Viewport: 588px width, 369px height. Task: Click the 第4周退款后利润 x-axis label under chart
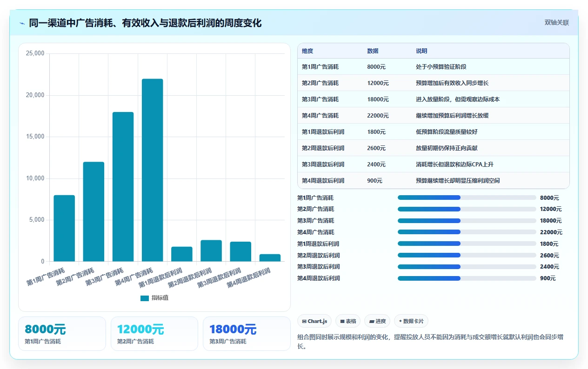(249, 278)
